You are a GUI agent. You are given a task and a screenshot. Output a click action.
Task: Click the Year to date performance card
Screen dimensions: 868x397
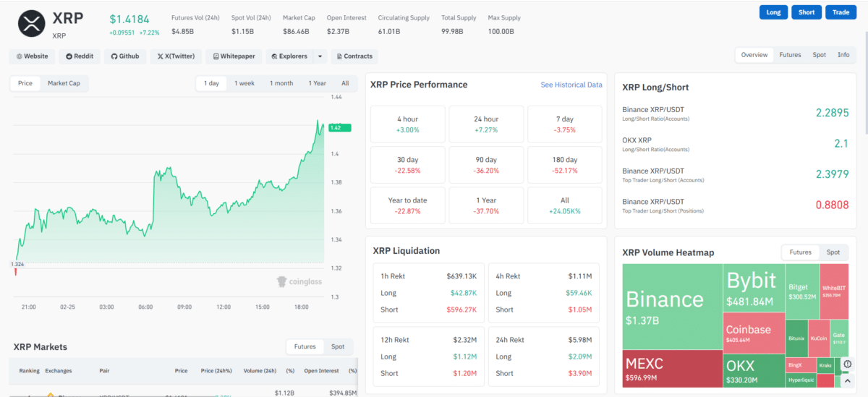[x=407, y=205]
